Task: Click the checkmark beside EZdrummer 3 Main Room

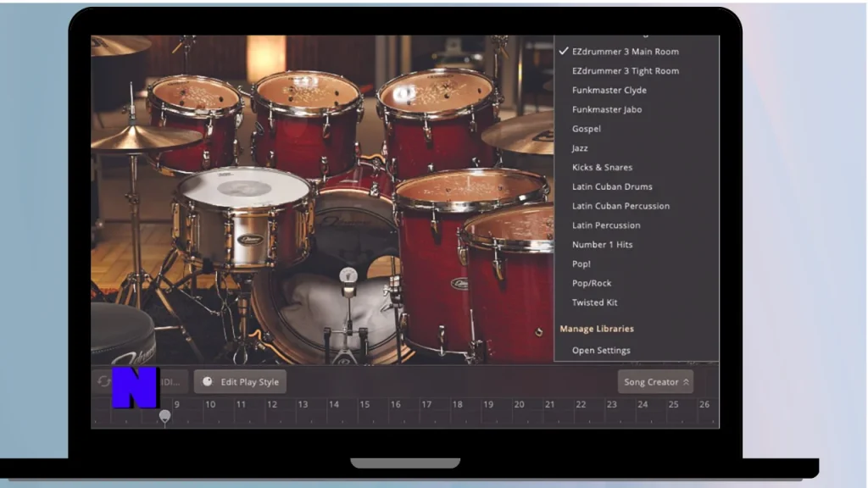Action: [564, 51]
